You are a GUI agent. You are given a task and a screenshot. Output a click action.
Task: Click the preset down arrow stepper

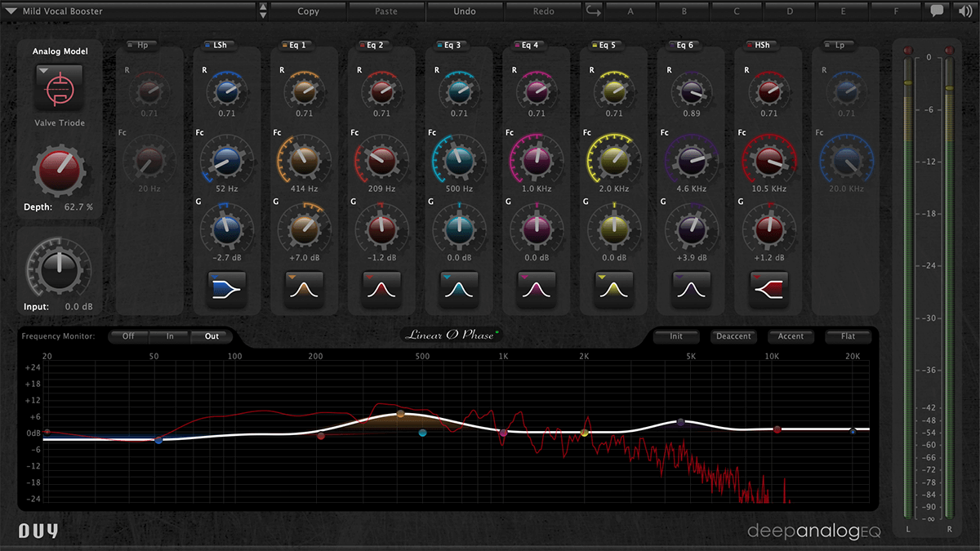coord(262,15)
